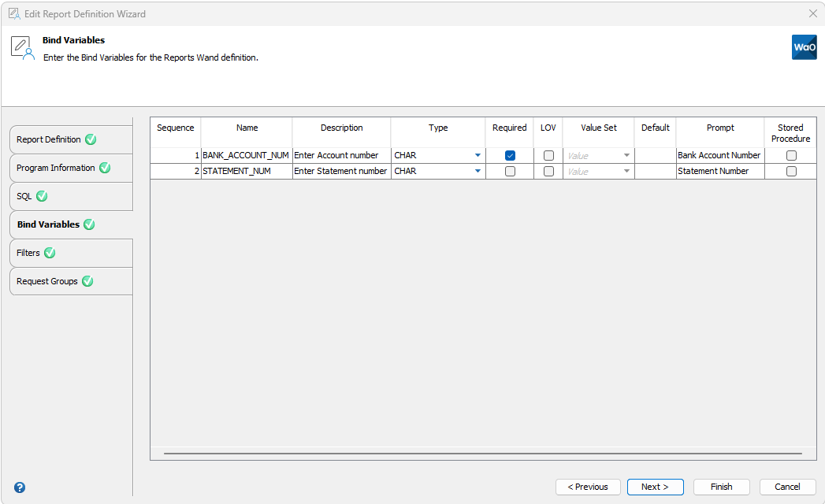825x504 pixels.
Task: Click green checkmark beside Filters
Action: (50, 253)
